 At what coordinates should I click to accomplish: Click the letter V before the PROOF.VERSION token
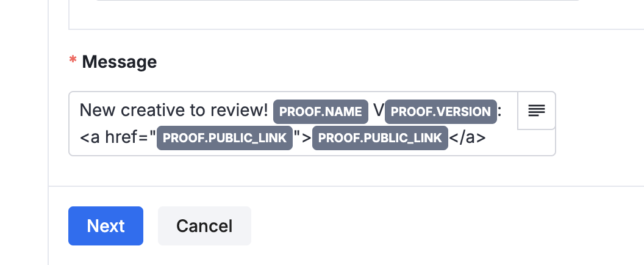[x=378, y=111]
